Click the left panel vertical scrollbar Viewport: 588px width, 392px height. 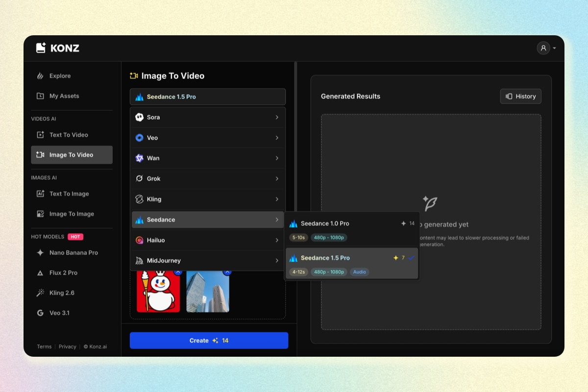pyautogui.click(x=295, y=137)
